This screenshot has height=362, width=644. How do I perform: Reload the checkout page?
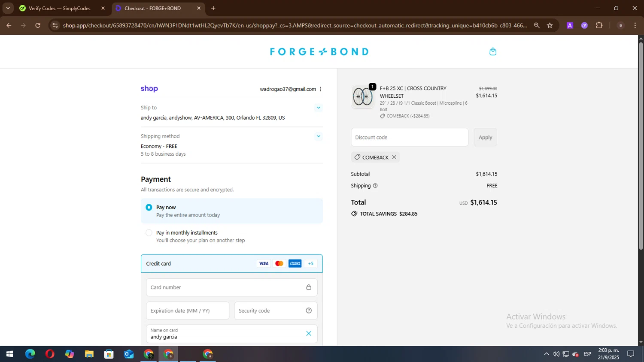coord(38,25)
